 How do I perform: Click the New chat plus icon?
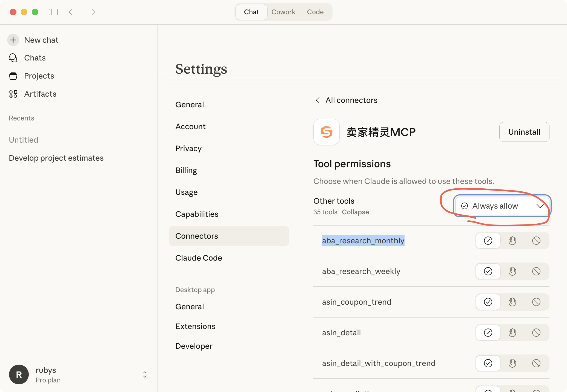point(13,40)
